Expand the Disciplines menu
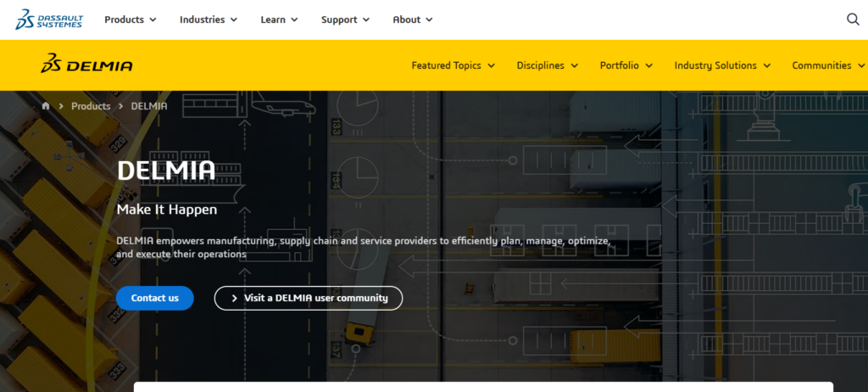Screen dimensions: 868x392 pos(547,65)
